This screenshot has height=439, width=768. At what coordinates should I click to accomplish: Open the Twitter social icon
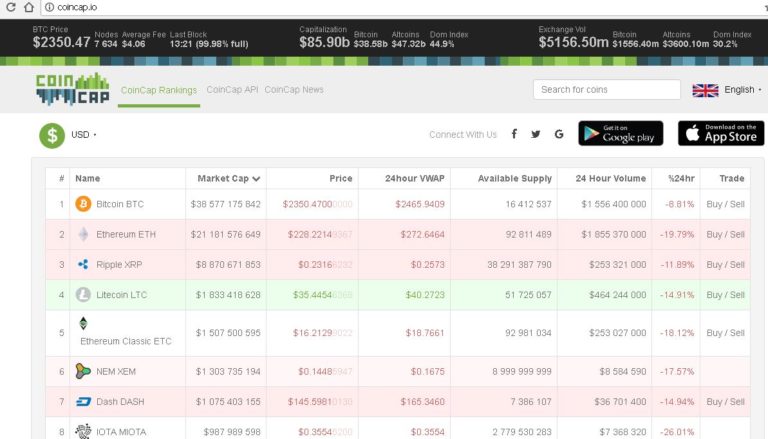tap(536, 134)
